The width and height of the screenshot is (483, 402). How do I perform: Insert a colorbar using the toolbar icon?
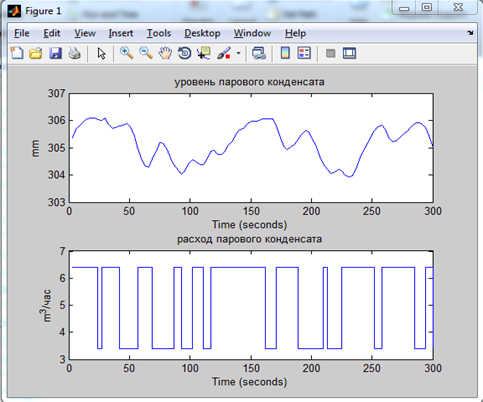pyautogui.click(x=285, y=53)
